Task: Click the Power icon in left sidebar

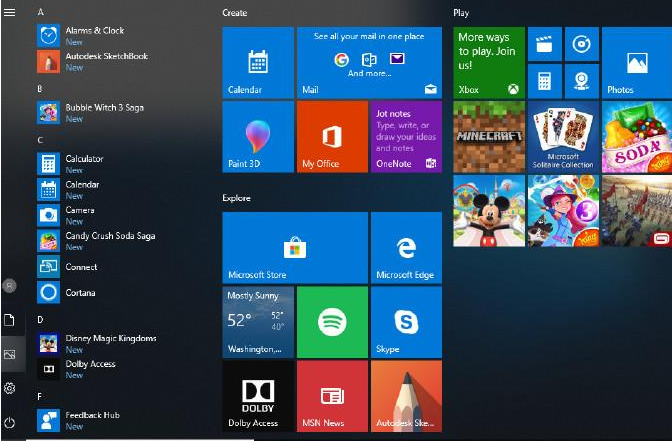Action: 10,423
